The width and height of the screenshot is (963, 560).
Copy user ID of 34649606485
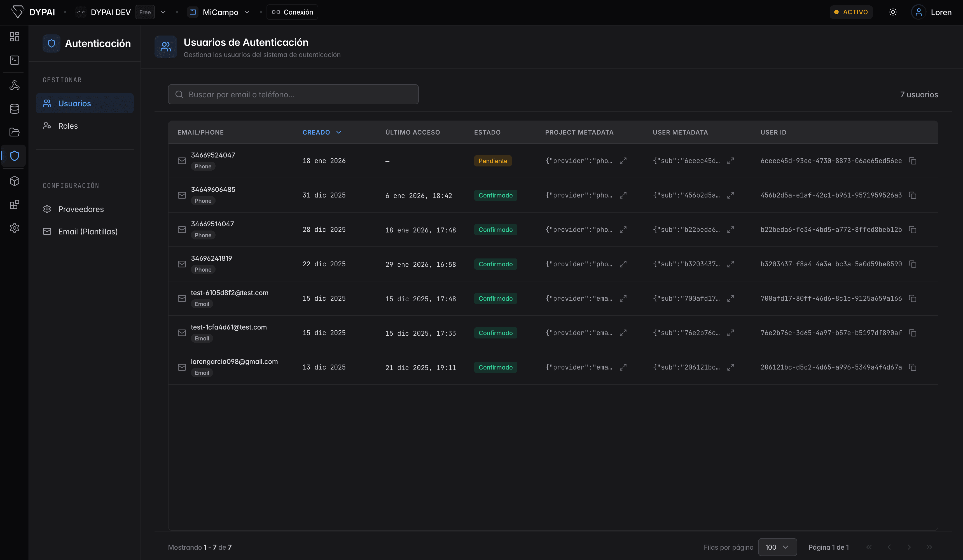(x=913, y=195)
